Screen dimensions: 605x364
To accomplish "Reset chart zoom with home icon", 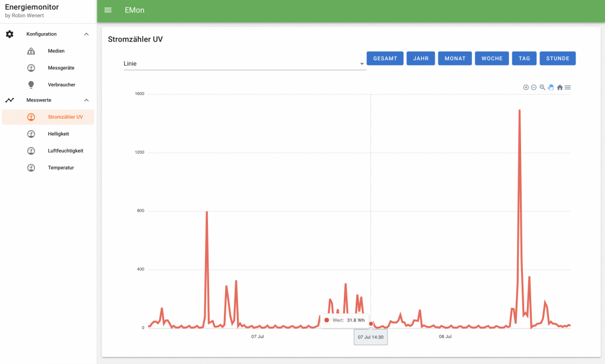I will 560,87.
